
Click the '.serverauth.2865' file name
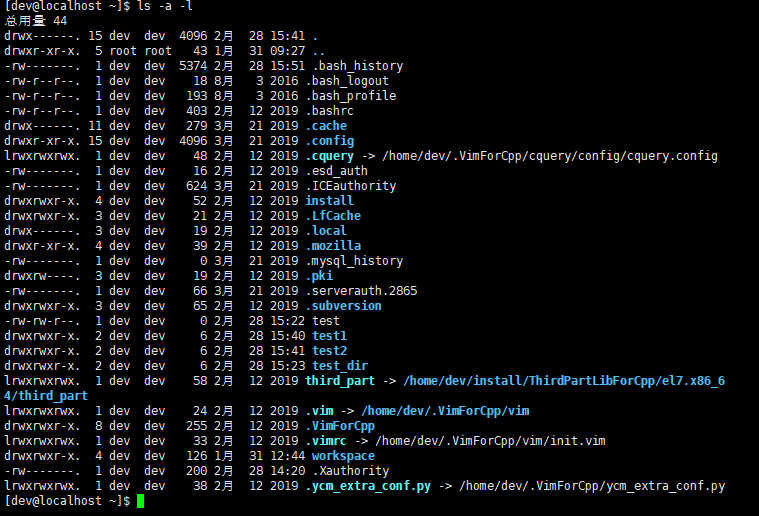point(364,291)
